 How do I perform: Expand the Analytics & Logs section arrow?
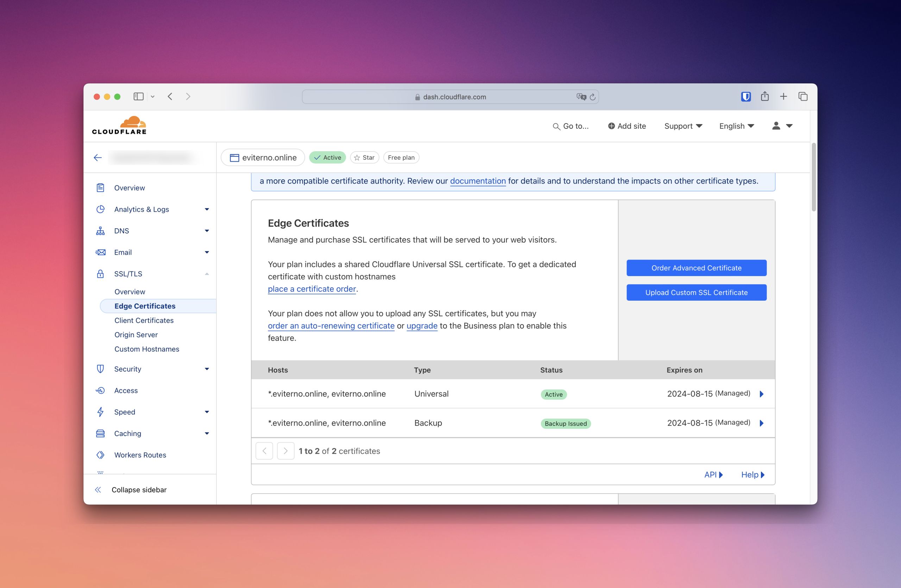207,209
